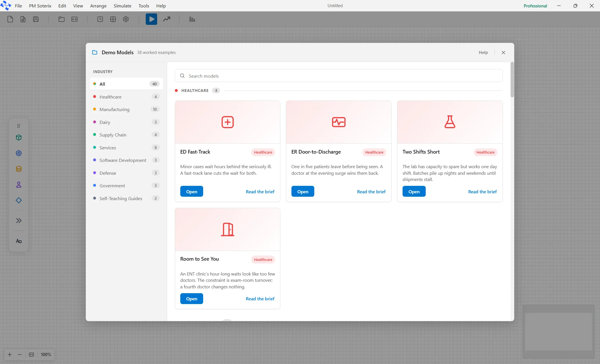Open the Simulate menu
Image resolution: width=600 pixels, height=364 pixels.
pos(122,6)
